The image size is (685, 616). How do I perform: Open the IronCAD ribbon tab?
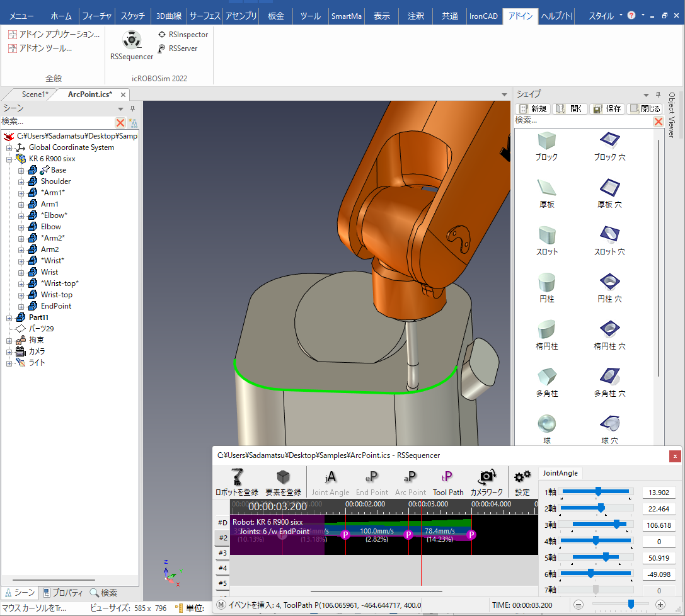pyautogui.click(x=484, y=16)
